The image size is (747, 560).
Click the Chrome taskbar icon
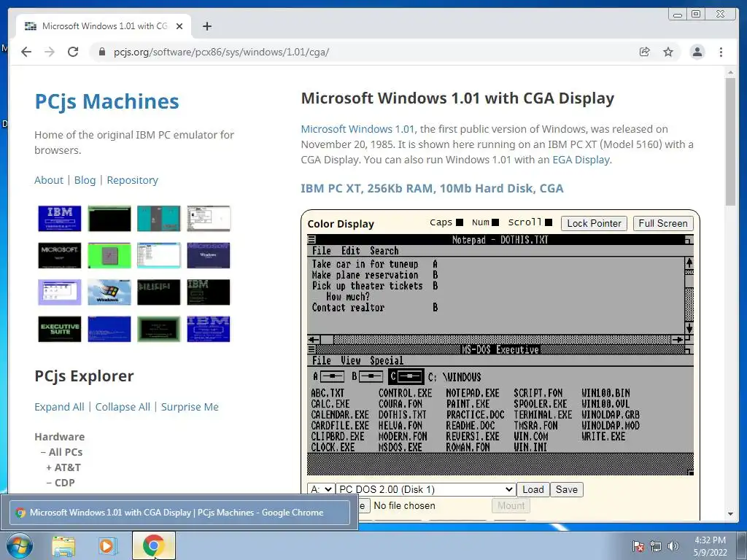(153, 545)
